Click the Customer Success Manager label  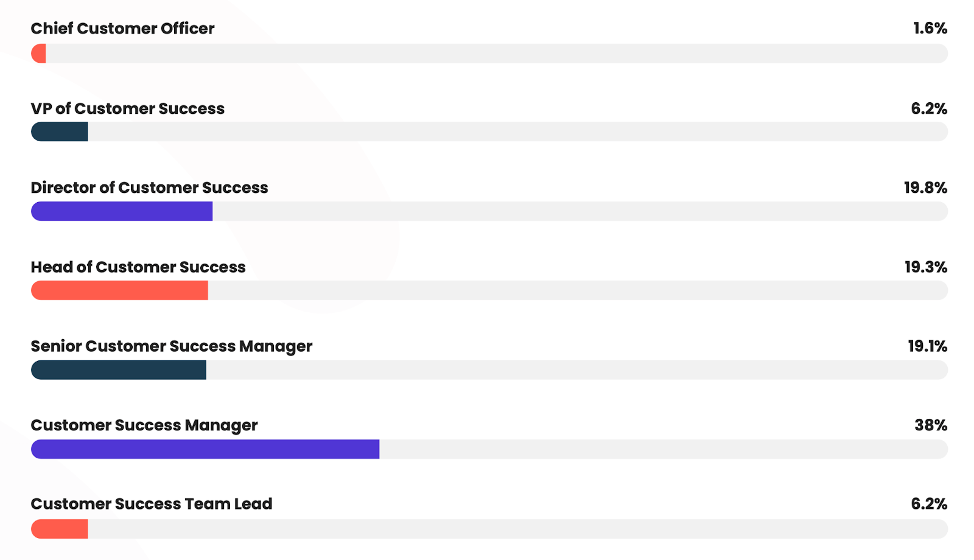coord(144,425)
